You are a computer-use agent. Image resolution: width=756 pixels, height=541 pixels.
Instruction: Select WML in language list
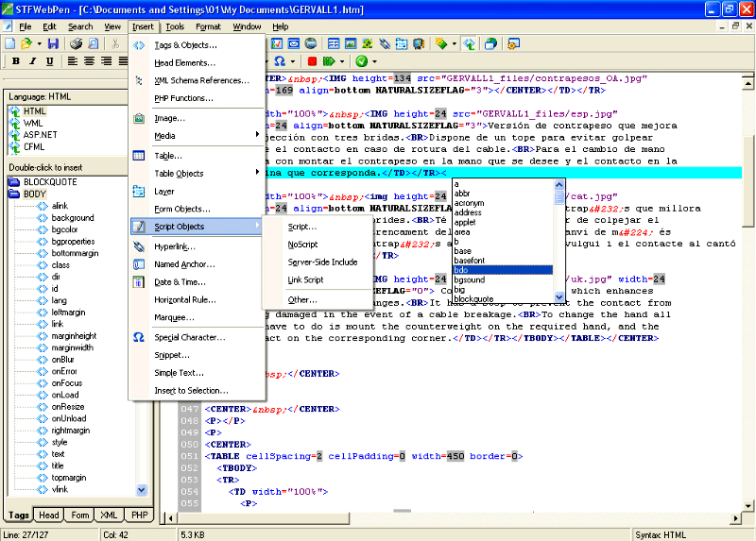pos(33,124)
